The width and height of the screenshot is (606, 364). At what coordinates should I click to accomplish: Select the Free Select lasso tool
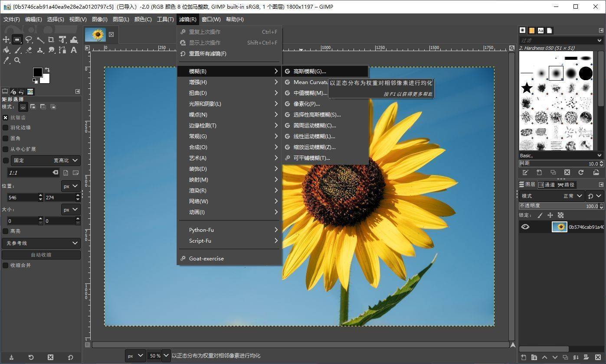point(29,39)
